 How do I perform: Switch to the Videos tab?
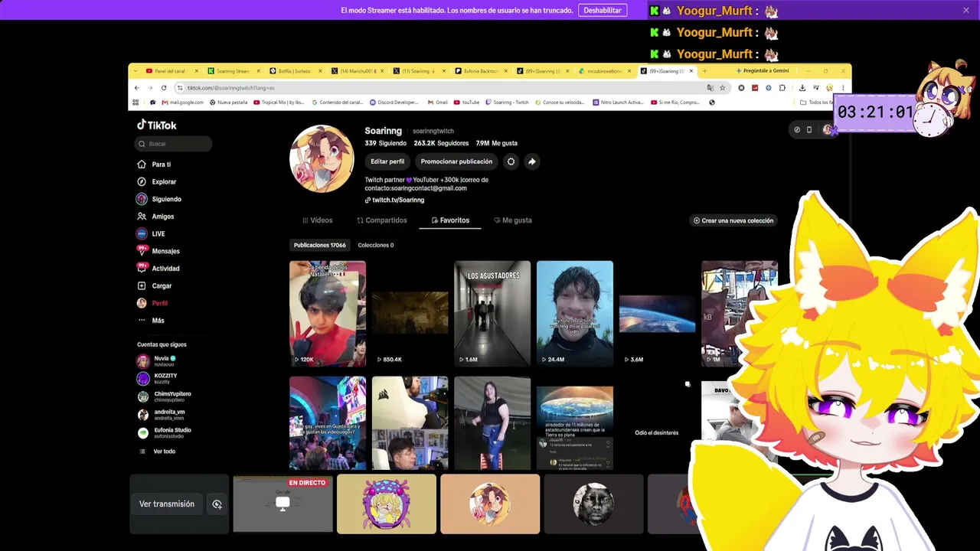click(x=317, y=220)
